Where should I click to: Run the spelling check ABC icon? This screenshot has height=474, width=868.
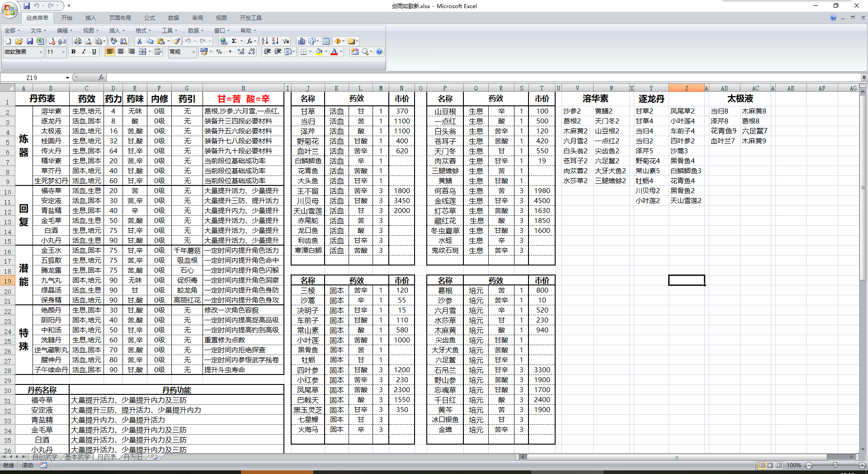(x=113, y=41)
